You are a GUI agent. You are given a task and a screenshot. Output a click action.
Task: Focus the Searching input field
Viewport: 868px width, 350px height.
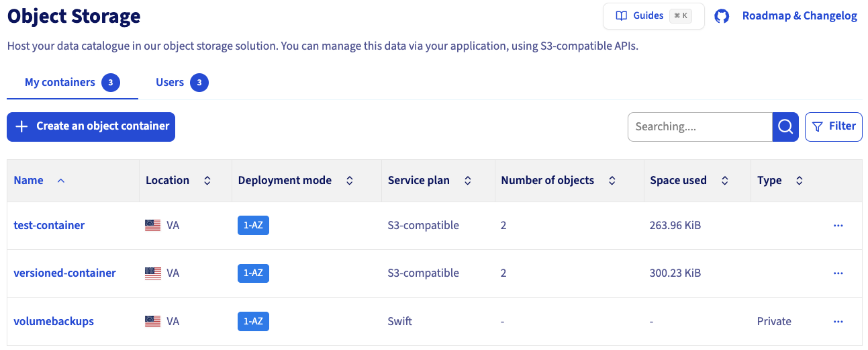point(700,127)
